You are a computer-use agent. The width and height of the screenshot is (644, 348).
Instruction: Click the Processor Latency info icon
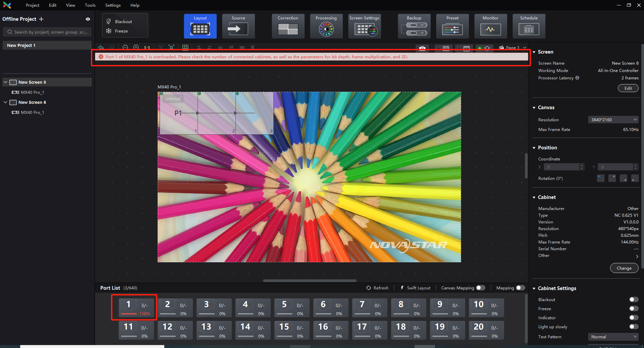(x=577, y=78)
